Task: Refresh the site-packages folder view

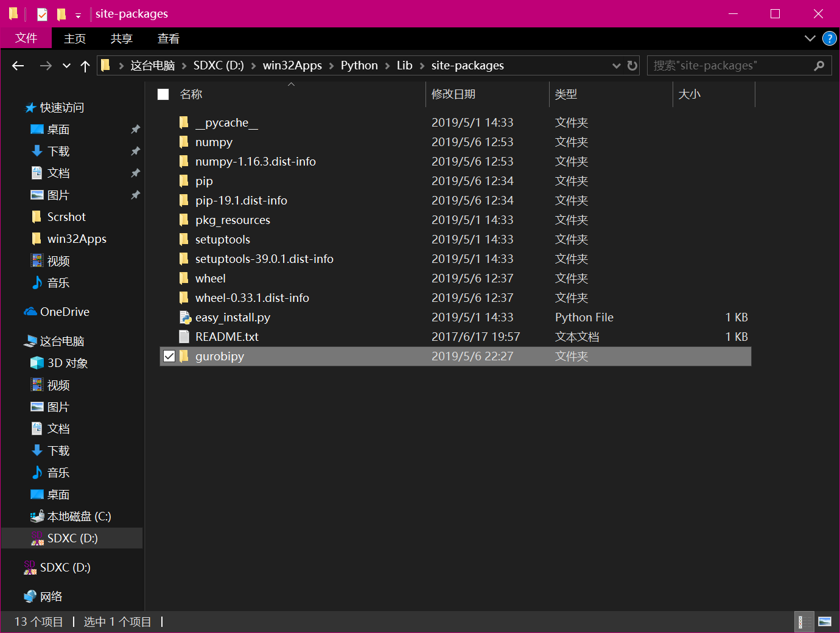Action: pyautogui.click(x=632, y=65)
